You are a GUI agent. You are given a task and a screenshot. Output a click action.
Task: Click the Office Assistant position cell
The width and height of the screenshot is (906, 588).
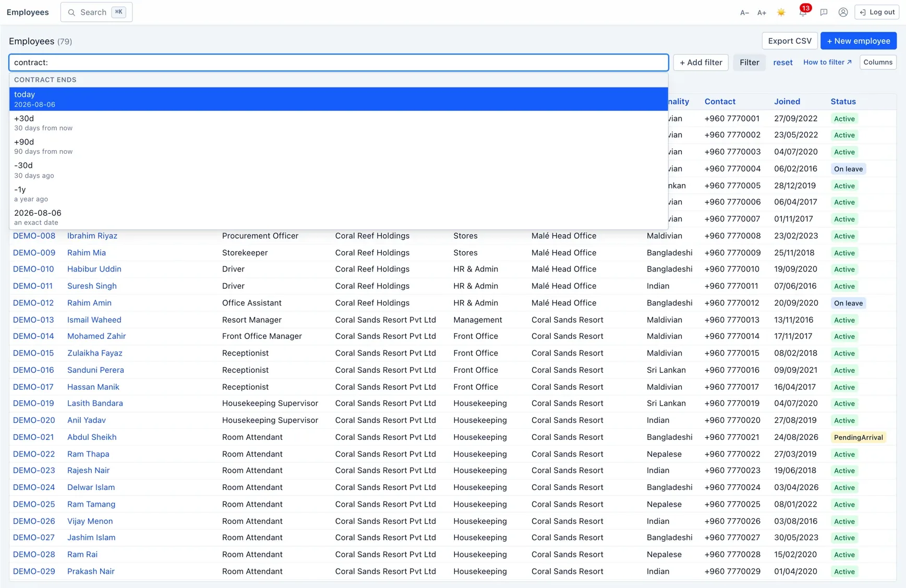(252, 303)
